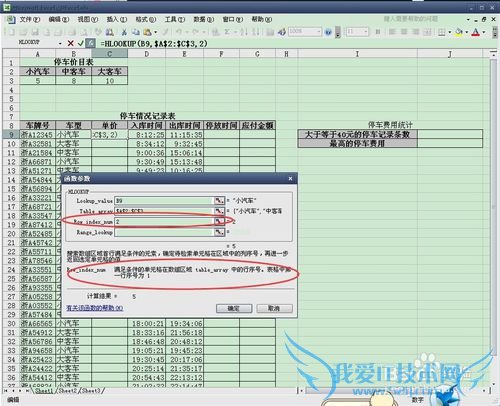Click the Row_index_num range selector icon
This screenshot has width=500, height=406.
(x=219, y=221)
